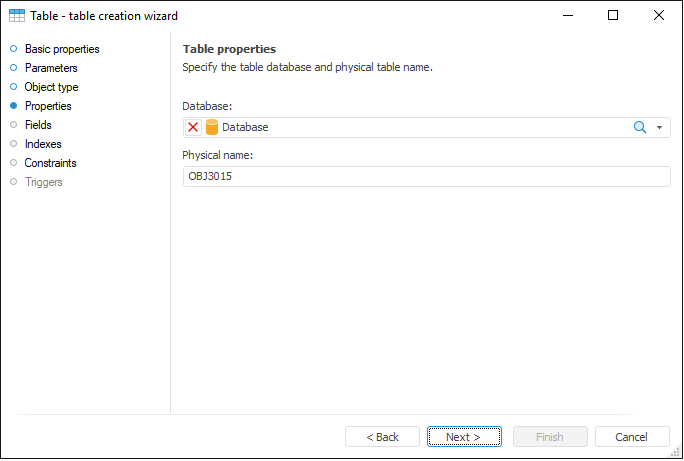Click the table wizard icon in title bar
Image resolution: width=684 pixels, height=461 pixels.
17,16
